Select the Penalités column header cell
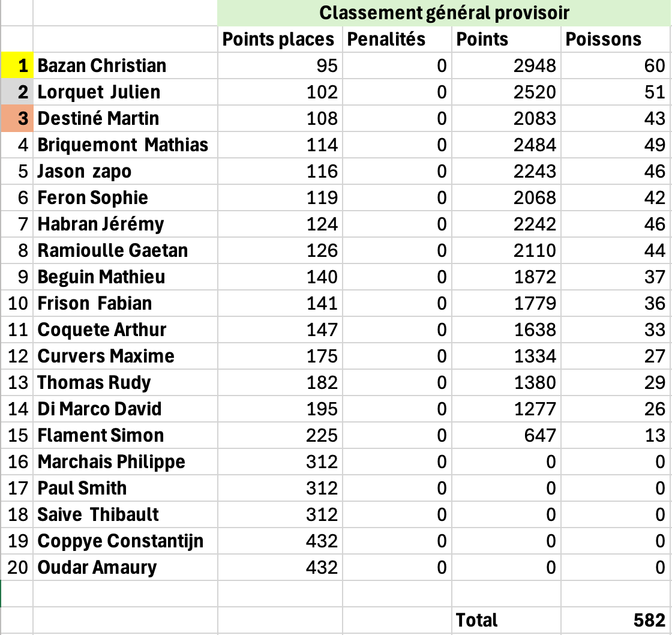 click(x=396, y=40)
